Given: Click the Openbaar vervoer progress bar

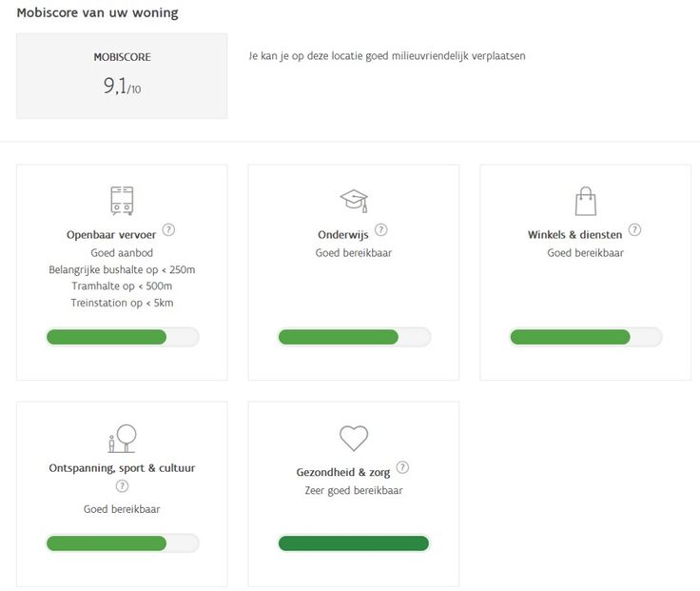Looking at the screenshot, I should coord(122,337).
